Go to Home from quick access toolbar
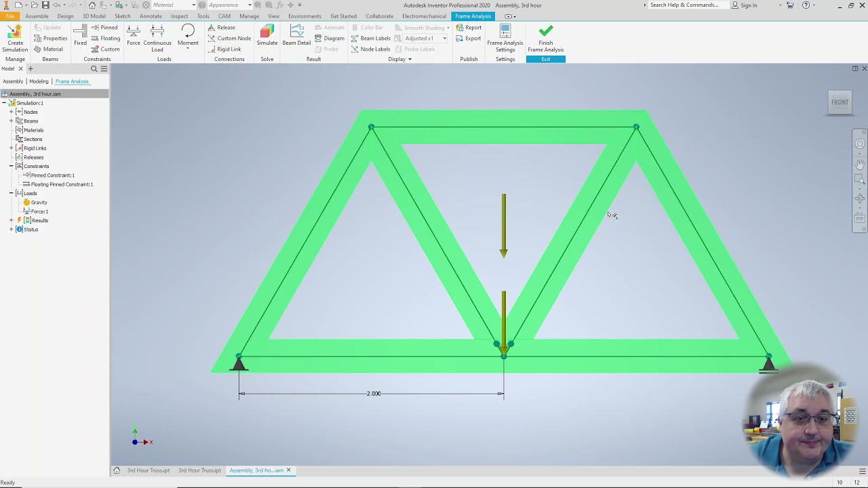This screenshot has height=488, width=868. click(x=92, y=5)
